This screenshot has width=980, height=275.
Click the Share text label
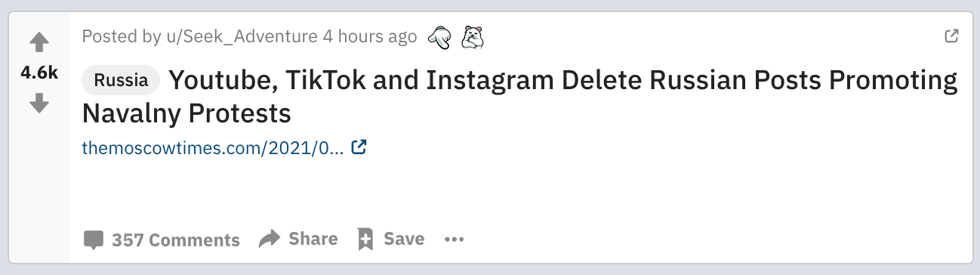(x=313, y=239)
